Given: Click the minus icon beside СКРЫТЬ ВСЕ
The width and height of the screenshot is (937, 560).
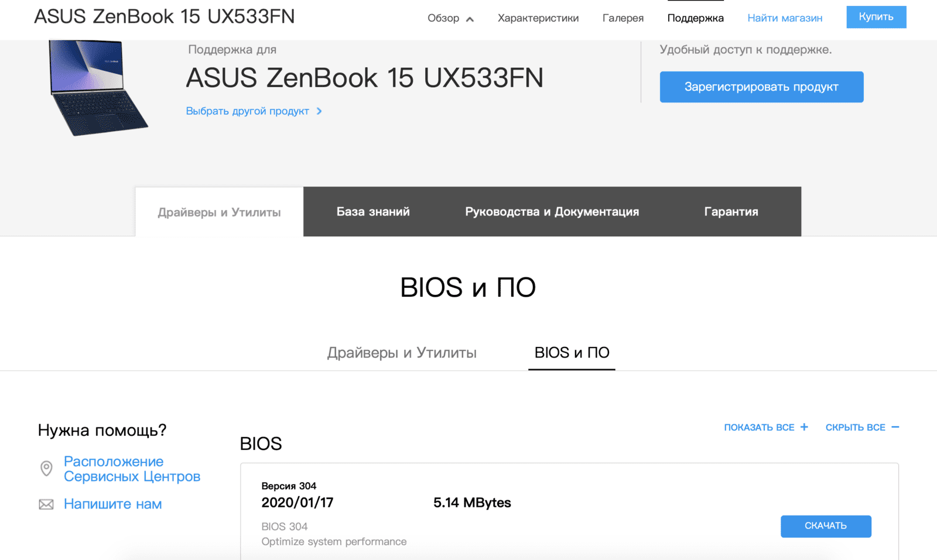Looking at the screenshot, I should 895,427.
